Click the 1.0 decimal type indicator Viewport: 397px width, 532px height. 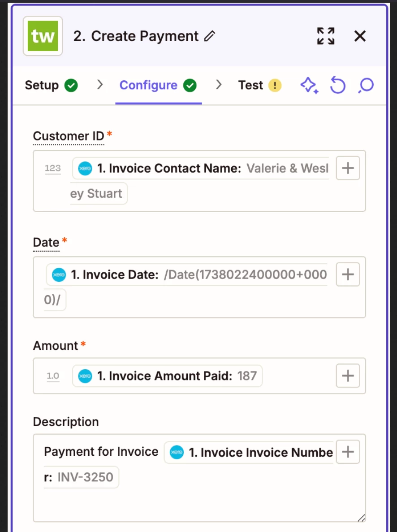tap(53, 376)
